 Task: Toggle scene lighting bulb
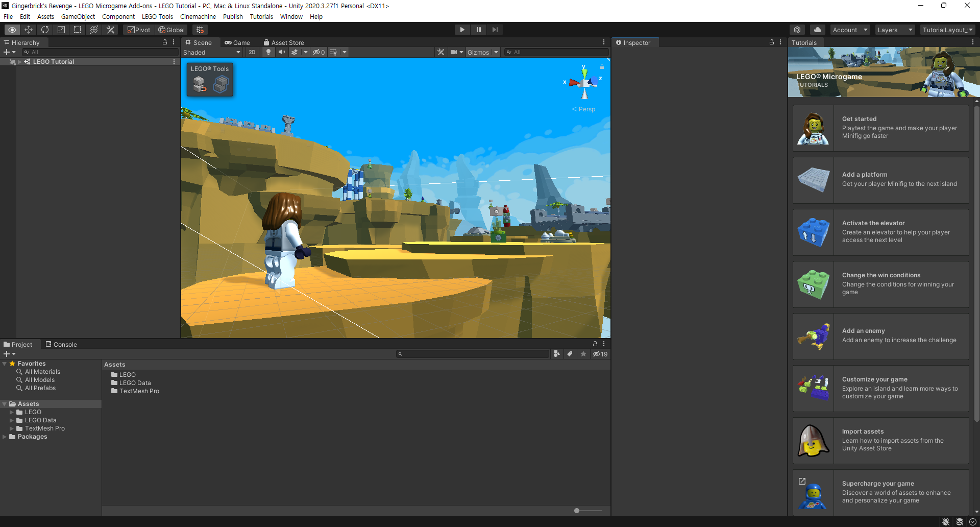[268, 52]
